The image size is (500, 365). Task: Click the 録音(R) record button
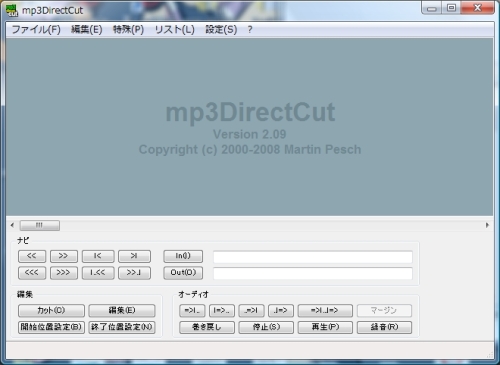point(384,327)
